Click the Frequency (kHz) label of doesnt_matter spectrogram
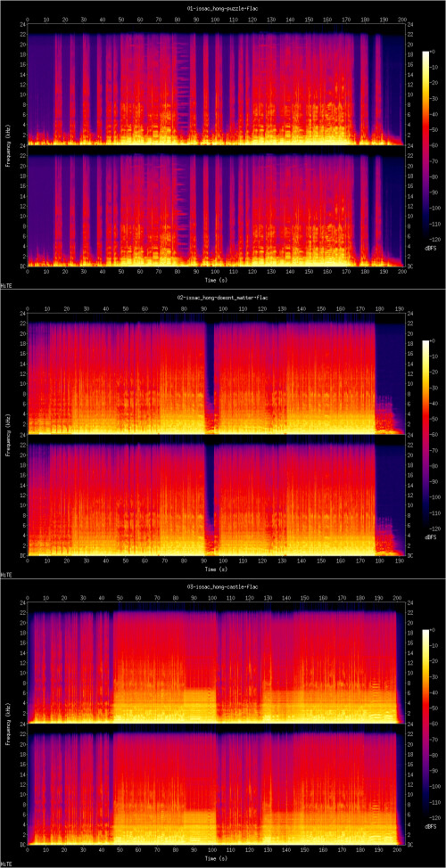446x868 pixels. pyautogui.click(x=10, y=434)
